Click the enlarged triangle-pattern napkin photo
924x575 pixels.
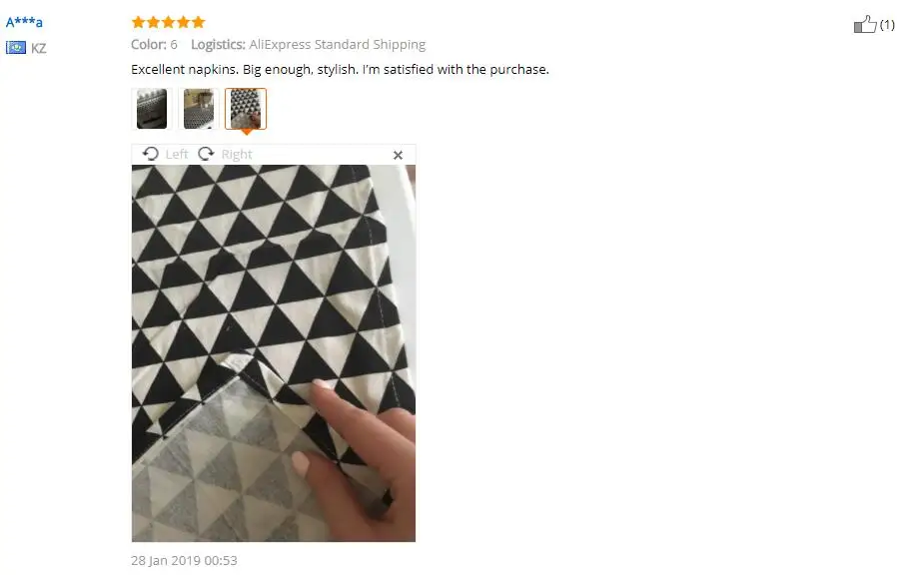(x=274, y=353)
